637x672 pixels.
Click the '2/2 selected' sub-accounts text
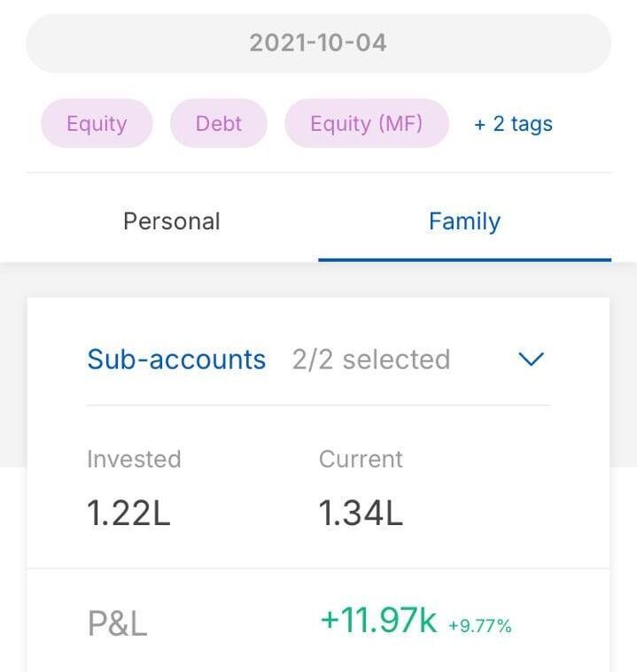[x=371, y=359]
